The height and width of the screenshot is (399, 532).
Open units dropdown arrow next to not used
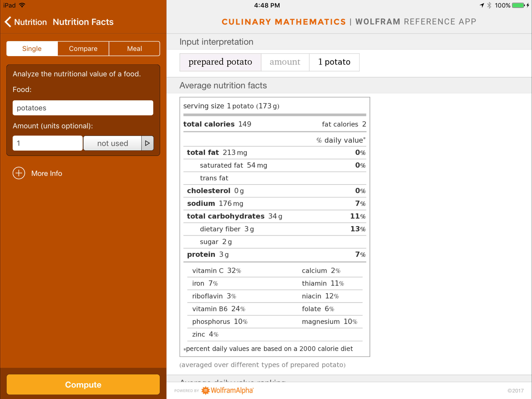[147, 143]
